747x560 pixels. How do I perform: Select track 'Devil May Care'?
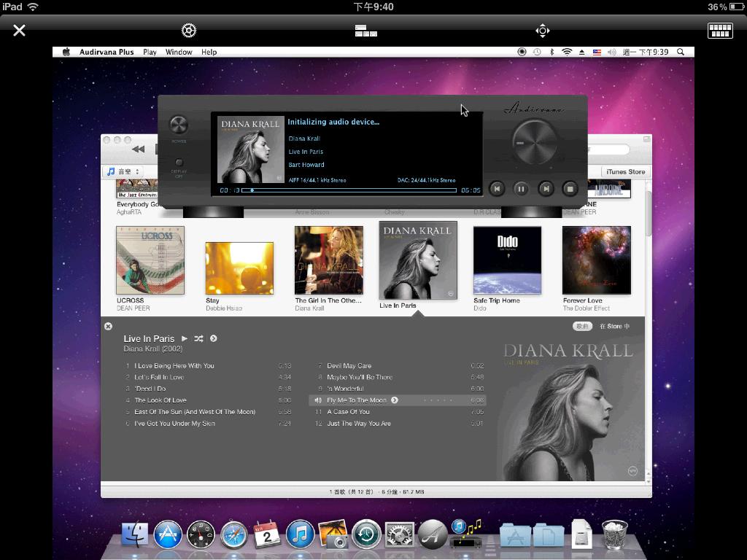point(399,366)
